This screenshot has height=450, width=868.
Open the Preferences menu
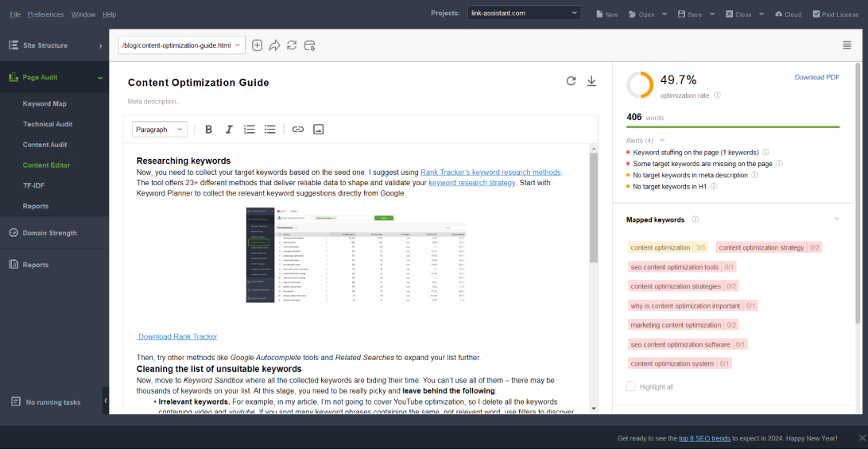(45, 14)
